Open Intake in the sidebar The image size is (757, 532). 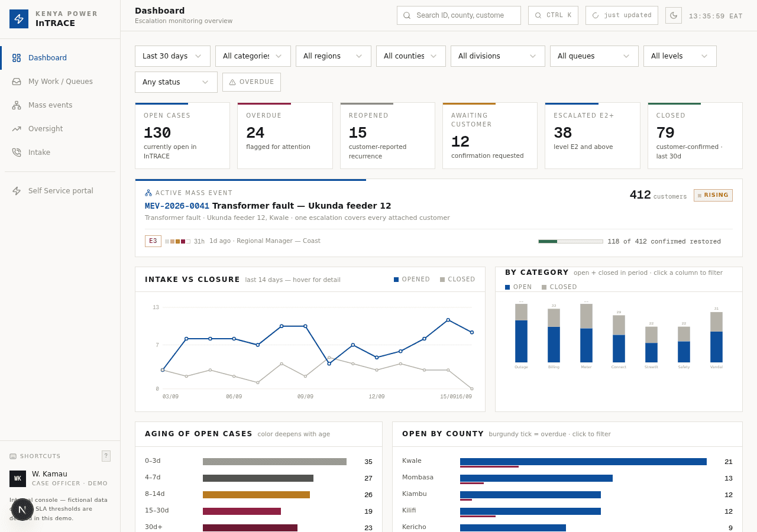click(60, 153)
